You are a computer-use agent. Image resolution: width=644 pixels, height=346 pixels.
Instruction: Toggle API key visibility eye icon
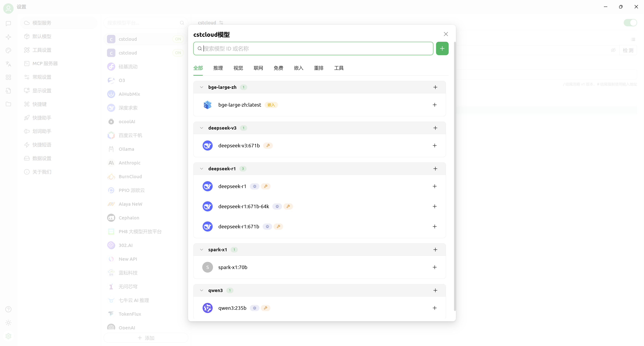[613, 50]
